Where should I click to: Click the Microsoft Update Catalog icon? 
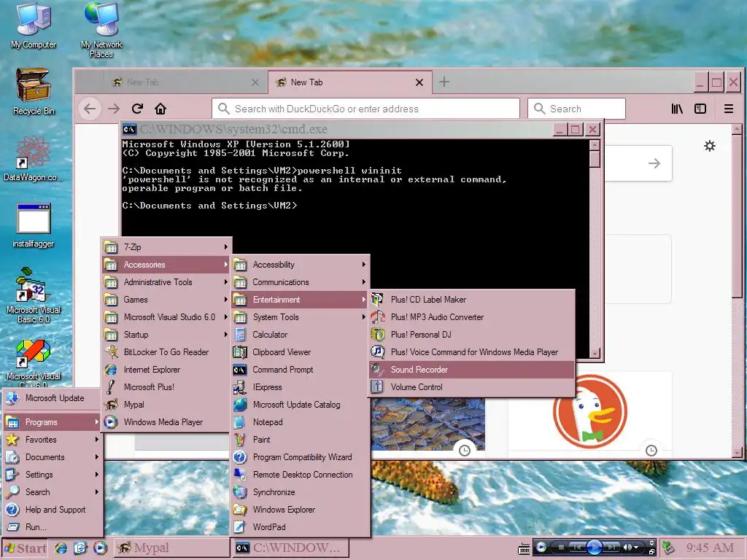240,405
